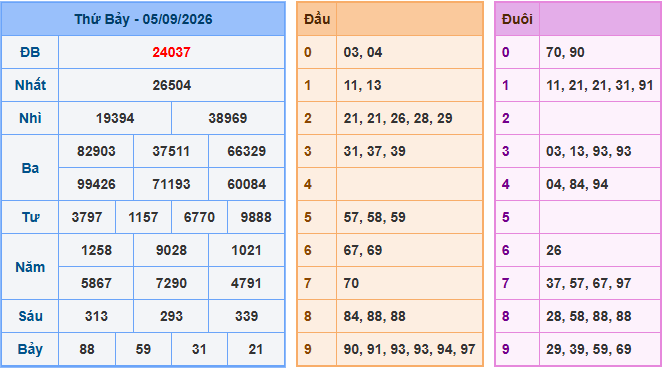Viewport: 663px width, 368px height.
Task: Click the ĐB prize row label
Action: 30,52
